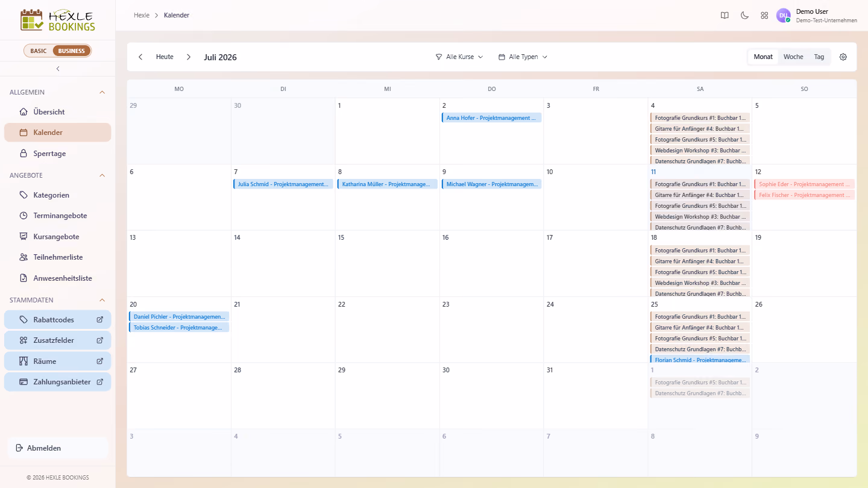Open the Alle Kurse filter dropdown
This screenshot has height=488, width=868.
(x=459, y=57)
